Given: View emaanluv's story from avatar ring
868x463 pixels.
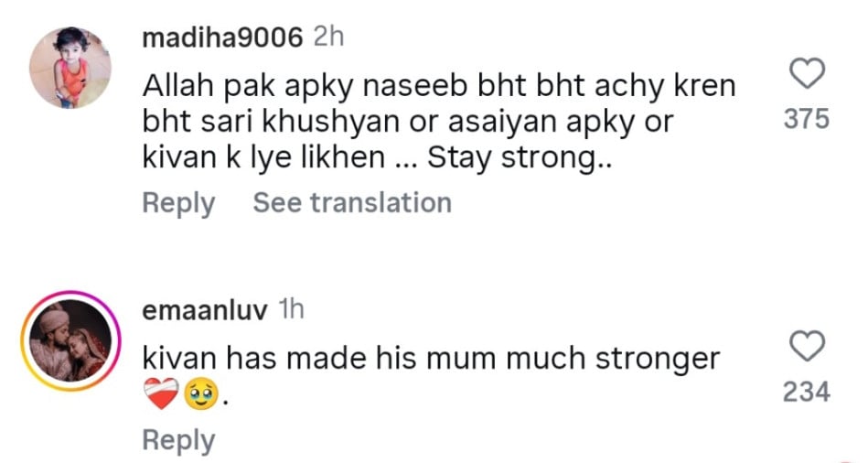Looking at the screenshot, I should pyautogui.click(x=70, y=340).
